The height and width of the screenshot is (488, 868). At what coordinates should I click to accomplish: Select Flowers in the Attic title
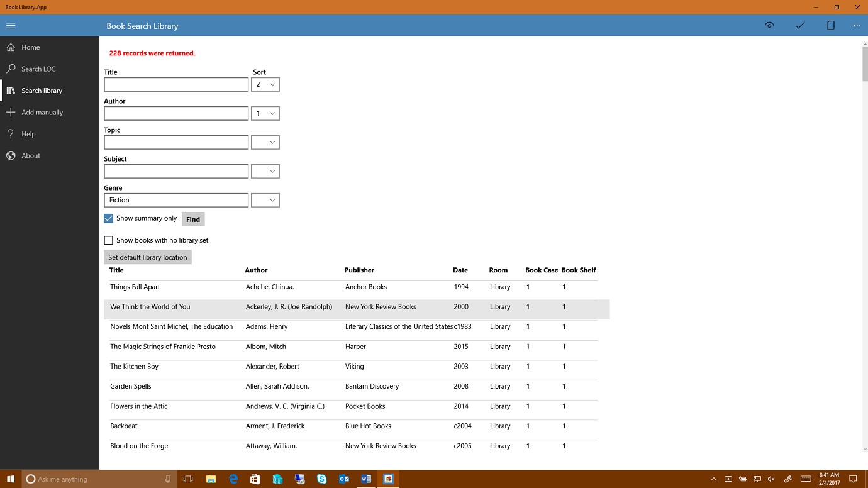coord(139,406)
